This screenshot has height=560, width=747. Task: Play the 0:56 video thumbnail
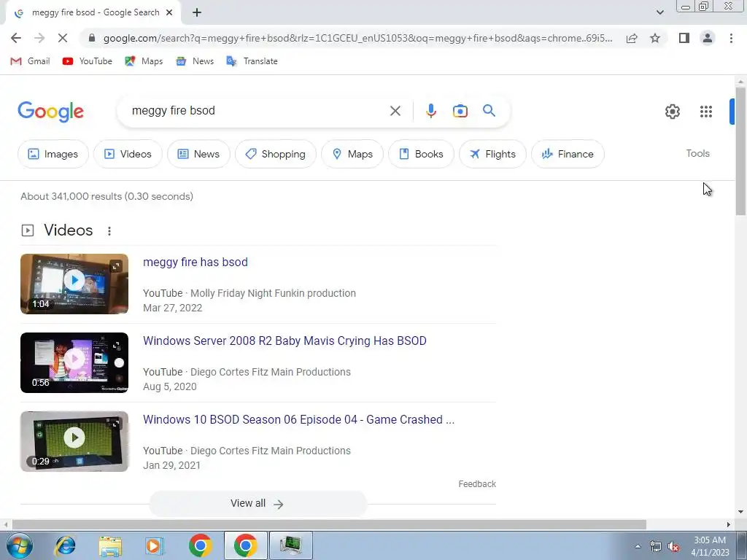pos(74,362)
